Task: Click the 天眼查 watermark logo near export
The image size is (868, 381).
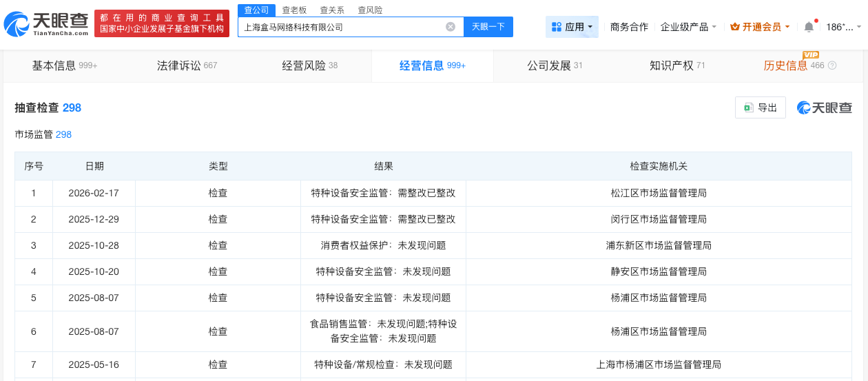Action: pyautogui.click(x=825, y=107)
